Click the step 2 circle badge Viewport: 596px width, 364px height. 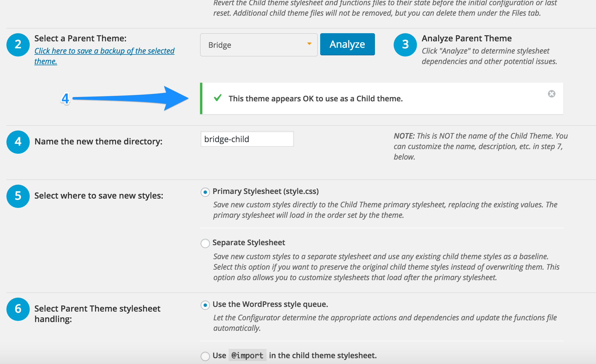(18, 45)
